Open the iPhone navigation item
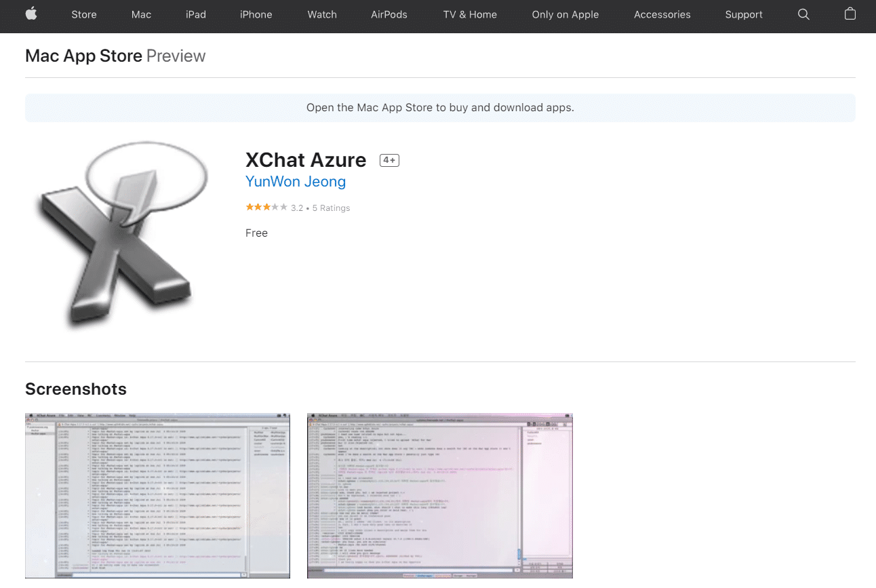 point(256,14)
